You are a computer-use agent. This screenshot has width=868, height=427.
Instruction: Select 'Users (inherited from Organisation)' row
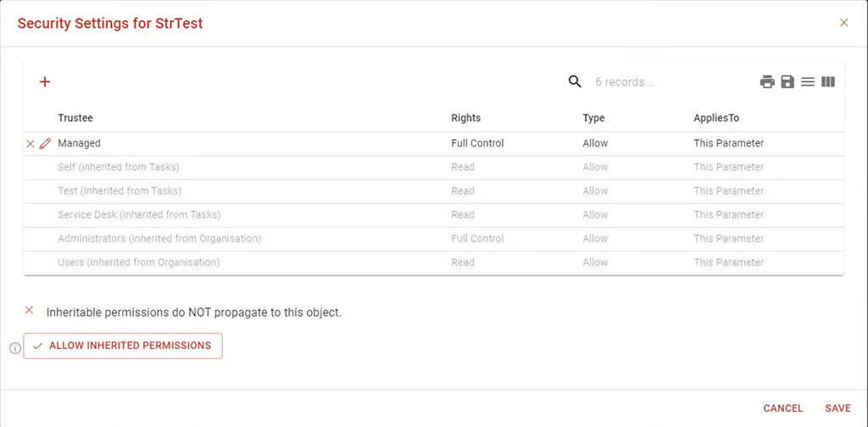point(433,262)
